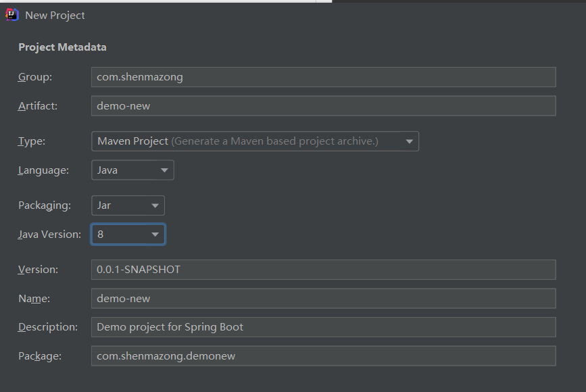Click into the Artifact input field
Screen dimensions: 586x392
point(324,105)
